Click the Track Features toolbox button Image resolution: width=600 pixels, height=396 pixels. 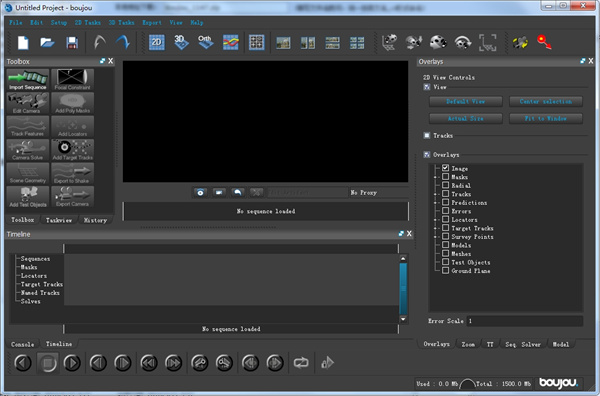(x=28, y=126)
